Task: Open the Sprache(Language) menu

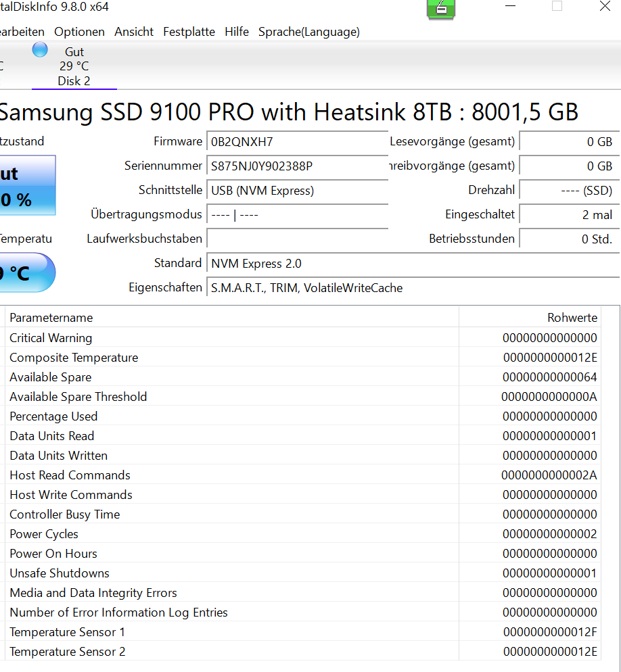Action: coord(308,32)
